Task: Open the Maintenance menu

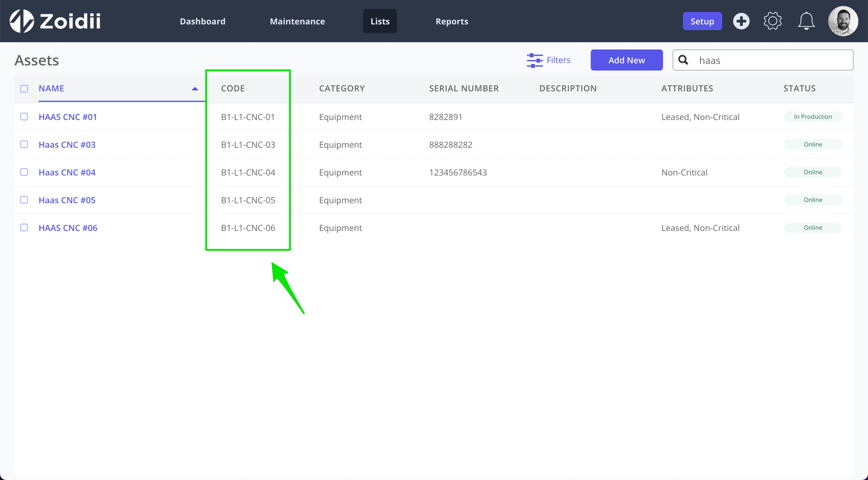Action: [x=297, y=21]
